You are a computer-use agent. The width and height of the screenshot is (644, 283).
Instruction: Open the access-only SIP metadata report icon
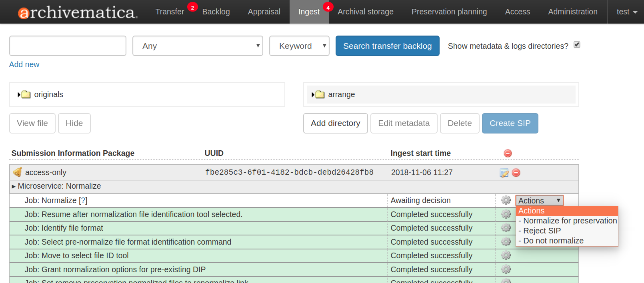tap(504, 173)
